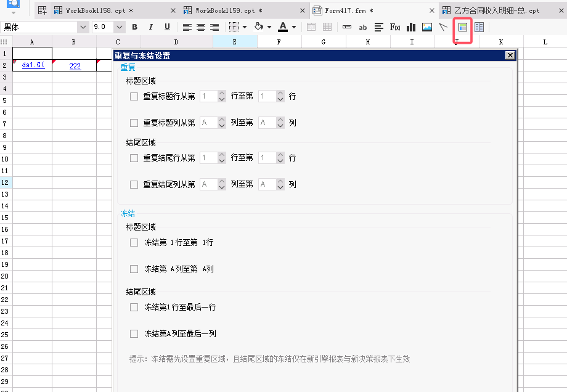The image size is (567, 392).
Task: Open the 黑体 font name dropdown
Action: coord(83,27)
